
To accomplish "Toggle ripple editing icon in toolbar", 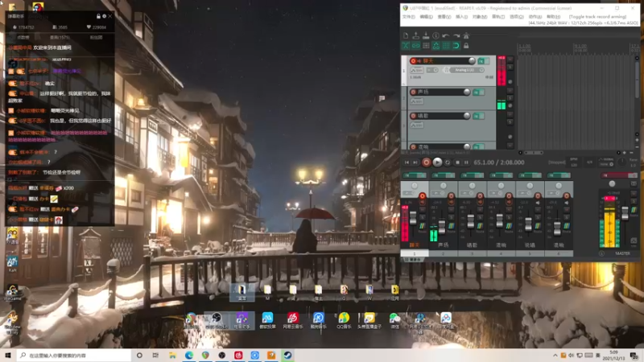I will point(426,46).
